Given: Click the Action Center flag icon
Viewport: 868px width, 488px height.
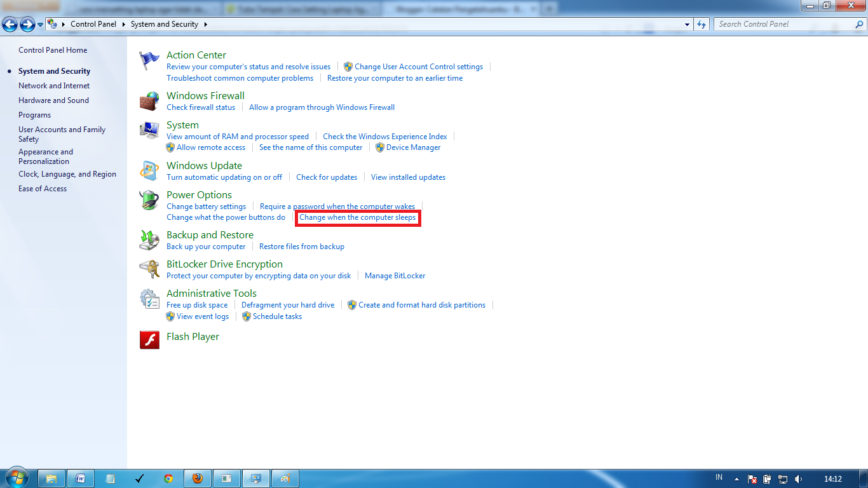Looking at the screenshot, I should pyautogui.click(x=149, y=61).
